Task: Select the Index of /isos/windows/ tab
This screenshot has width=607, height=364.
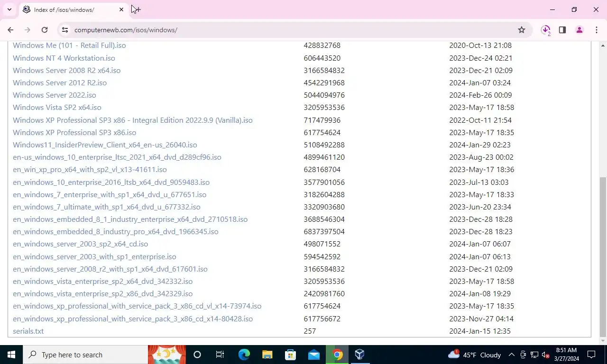Action: point(74,9)
